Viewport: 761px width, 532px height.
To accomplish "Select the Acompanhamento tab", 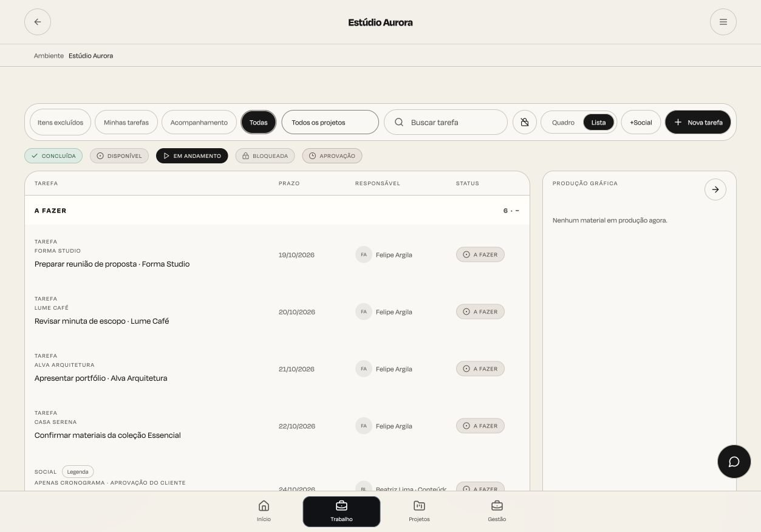I will coord(199,122).
